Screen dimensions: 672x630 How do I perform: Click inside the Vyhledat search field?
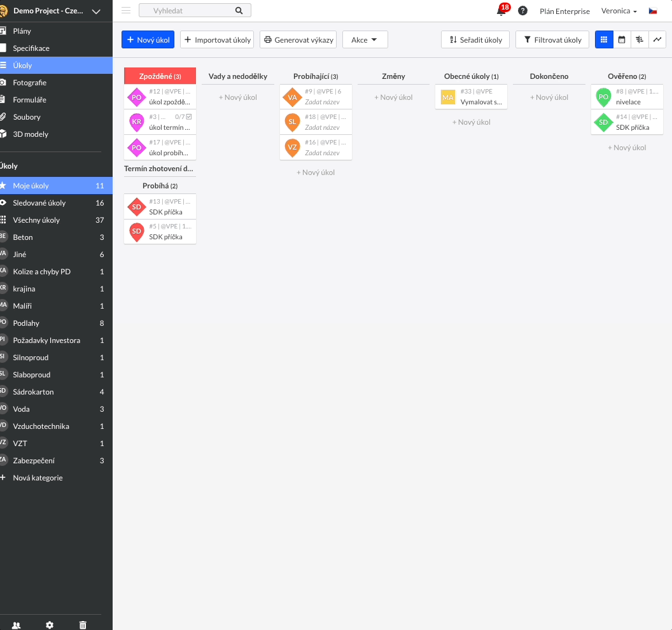[x=191, y=10]
